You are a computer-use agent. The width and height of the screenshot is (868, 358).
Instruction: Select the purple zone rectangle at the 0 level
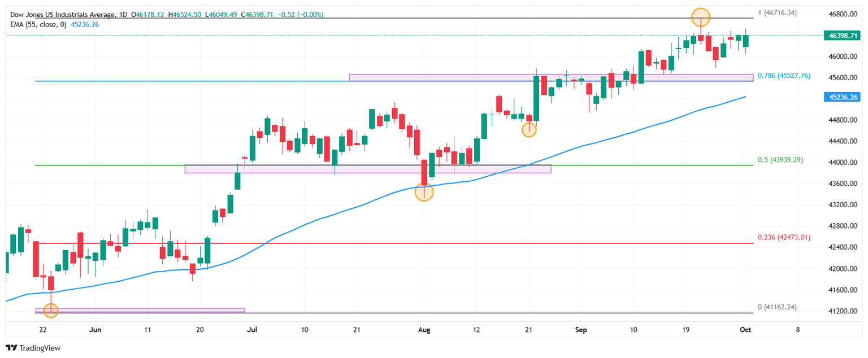pyautogui.click(x=140, y=310)
